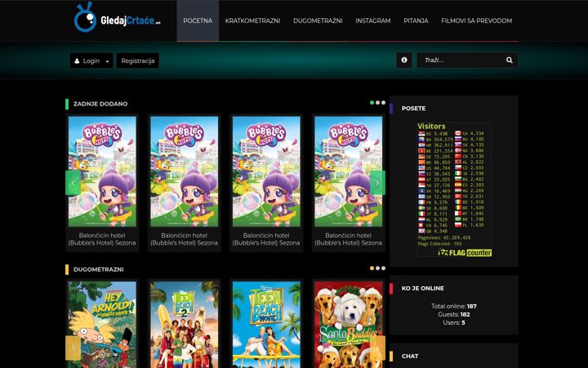Select third page dot of Dugometrazni

click(x=383, y=268)
